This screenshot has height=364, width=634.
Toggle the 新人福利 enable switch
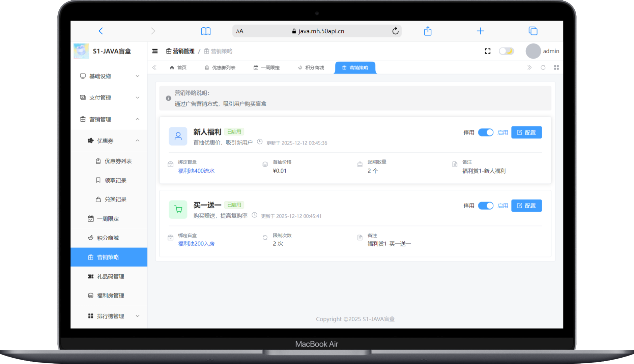pos(485,132)
